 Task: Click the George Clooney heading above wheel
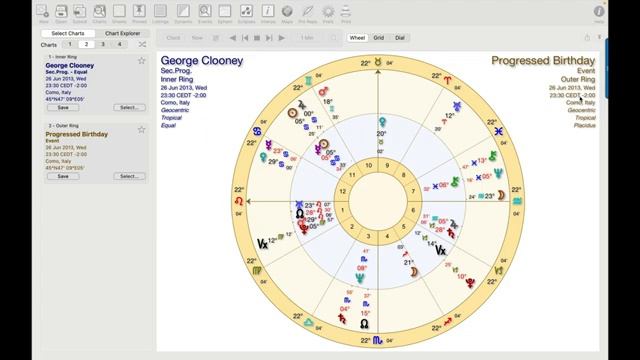tap(202, 60)
